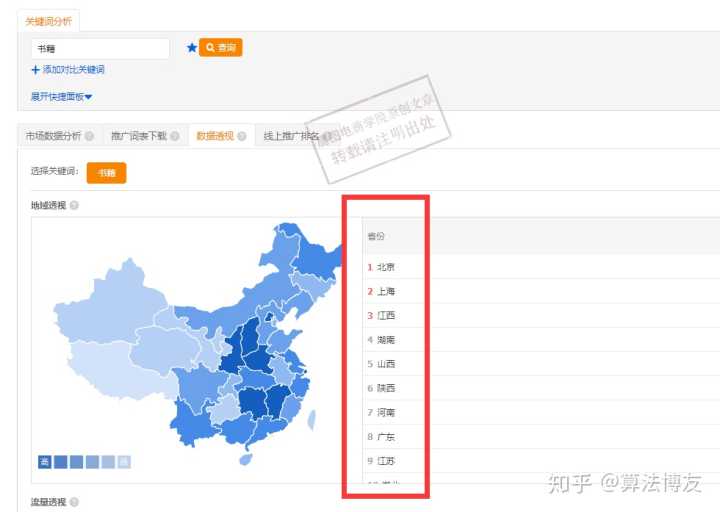Click the keyword input field containing 书籍
This screenshot has width=720, height=512.
coord(100,48)
